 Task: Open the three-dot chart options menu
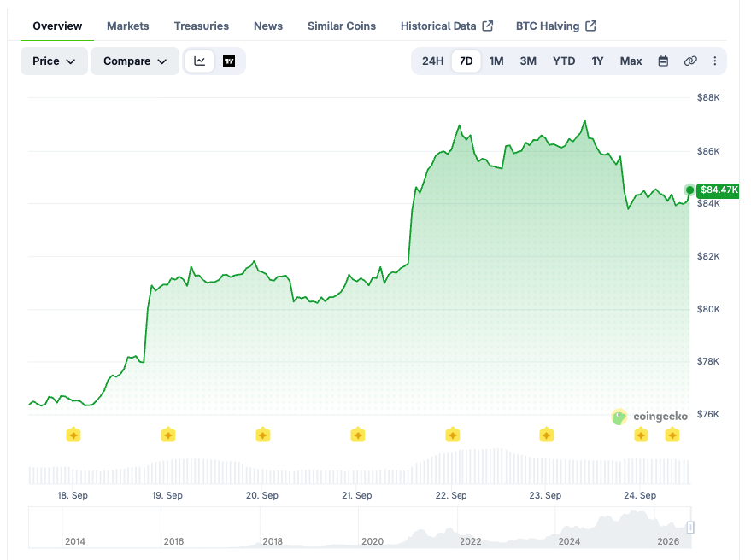tap(714, 61)
